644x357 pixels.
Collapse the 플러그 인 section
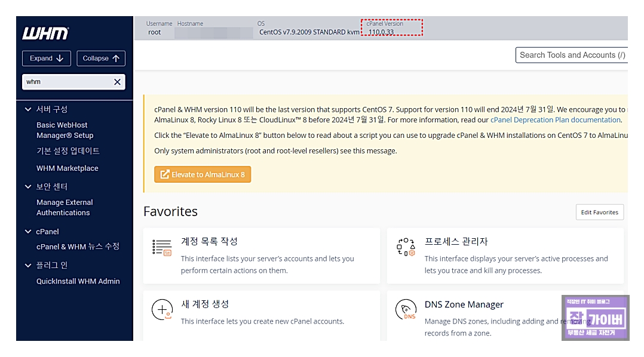[x=28, y=266]
